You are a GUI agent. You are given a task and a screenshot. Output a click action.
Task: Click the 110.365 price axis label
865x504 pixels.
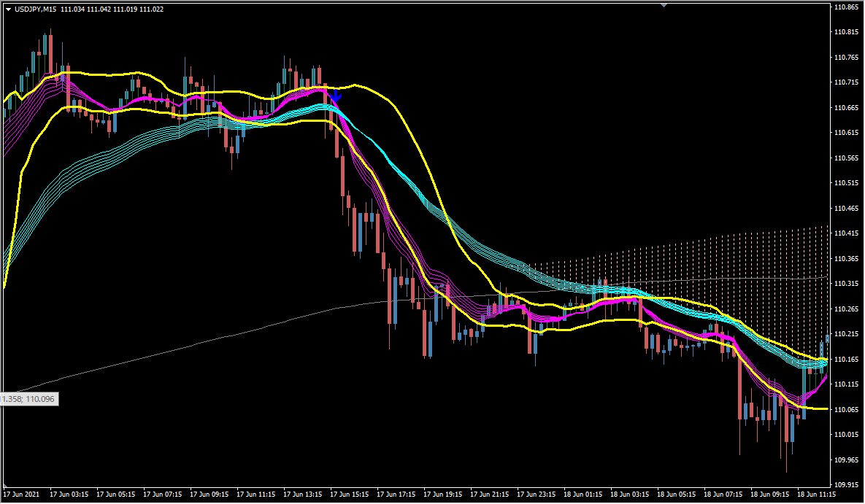coord(846,259)
